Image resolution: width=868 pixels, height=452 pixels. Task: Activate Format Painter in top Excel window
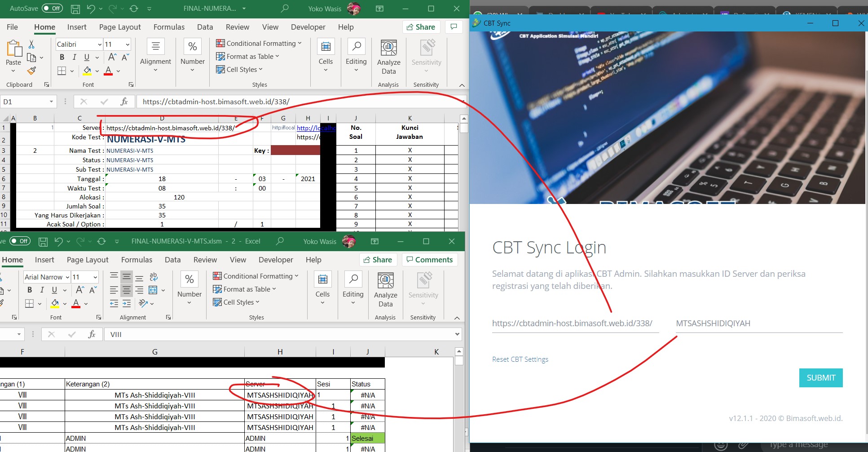point(31,71)
